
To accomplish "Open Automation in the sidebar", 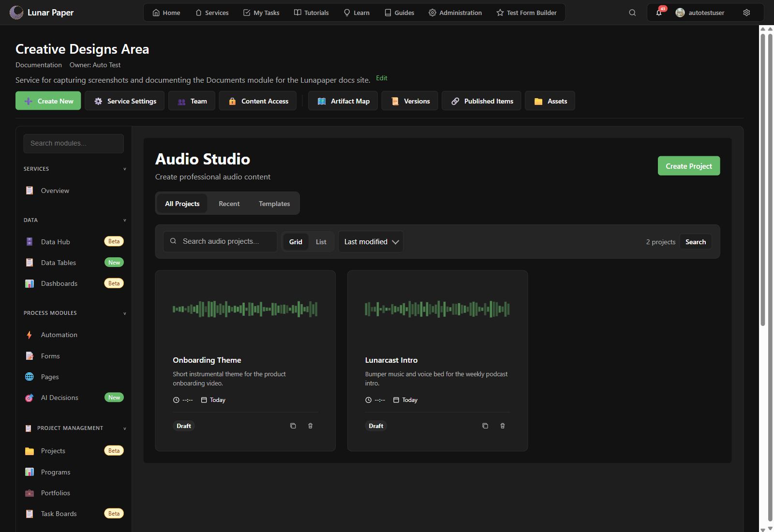I will pos(74,335).
